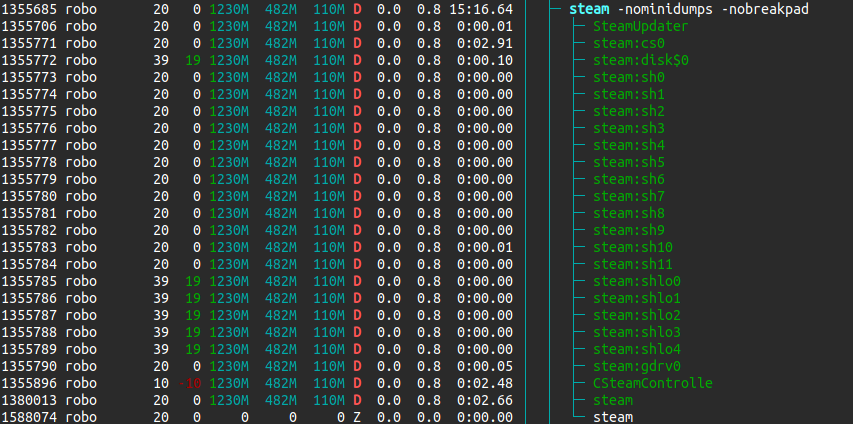Click PID 1355779
Viewport: 853px width, 424px height.
[29, 179]
